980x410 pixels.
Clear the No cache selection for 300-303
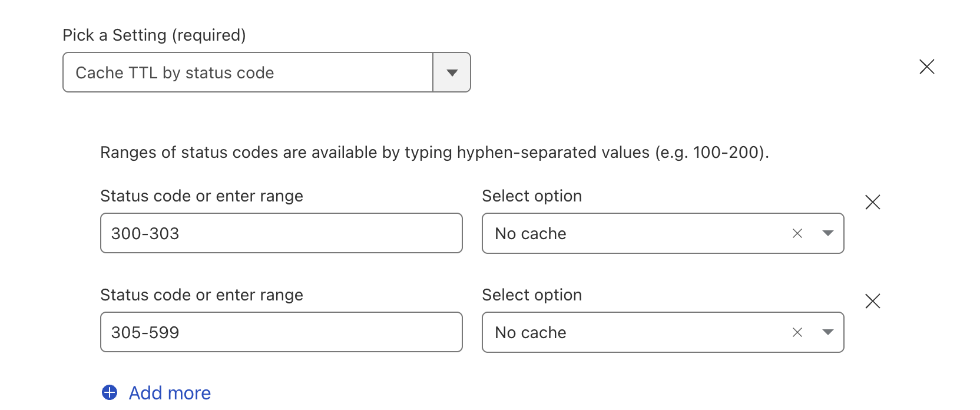[x=797, y=234]
